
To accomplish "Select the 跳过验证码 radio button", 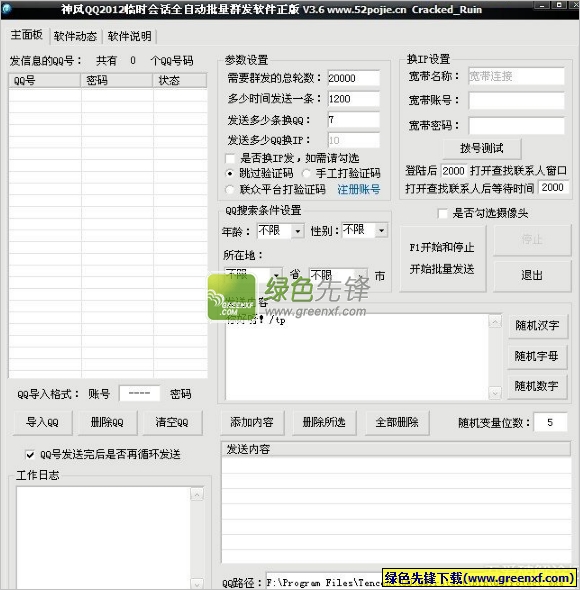I will tap(230, 173).
